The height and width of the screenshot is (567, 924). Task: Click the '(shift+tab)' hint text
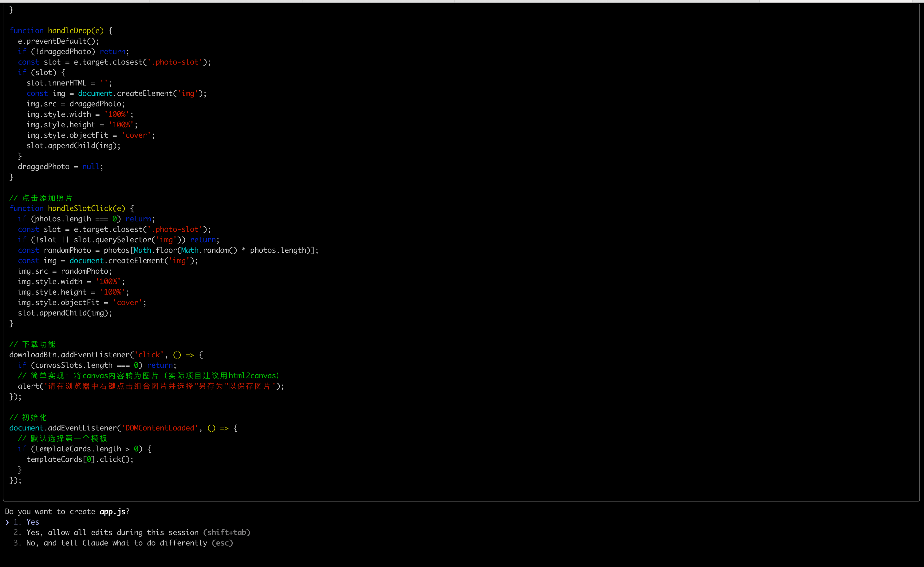(227, 533)
